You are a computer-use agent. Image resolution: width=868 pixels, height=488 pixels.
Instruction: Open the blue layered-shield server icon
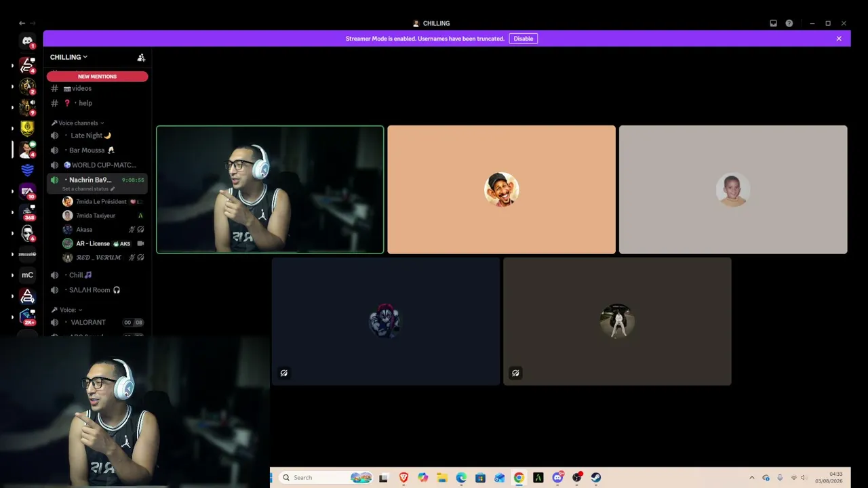coord(27,170)
